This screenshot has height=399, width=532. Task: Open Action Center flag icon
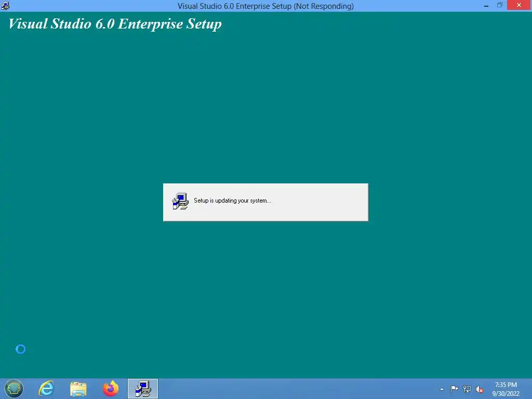coord(454,389)
